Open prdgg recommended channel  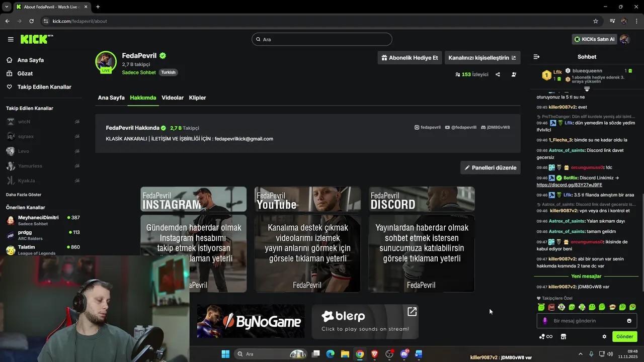[x=43, y=235]
